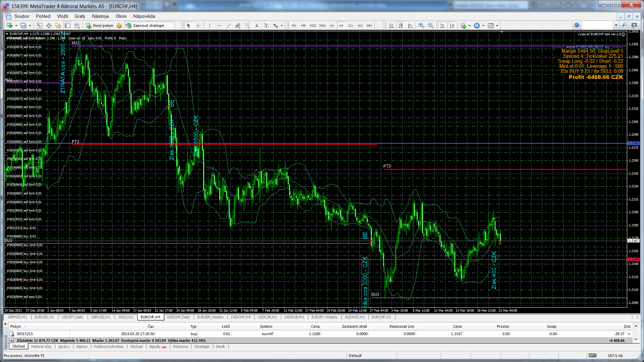Image resolution: width=644 pixels, height=362 pixels.
Task: Open the Arrows objects dropdown
Action: click(282, 26)
